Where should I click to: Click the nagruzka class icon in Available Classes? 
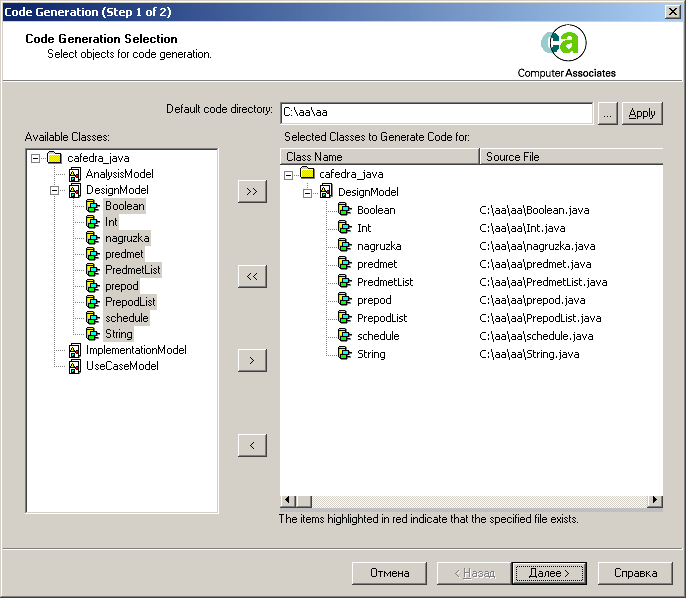92,238
